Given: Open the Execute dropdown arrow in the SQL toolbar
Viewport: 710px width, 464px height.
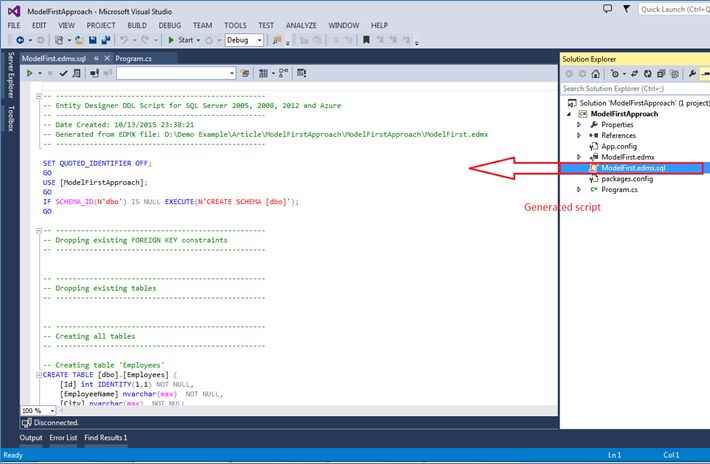Looking at the screenshot, I should click(40, 73).
